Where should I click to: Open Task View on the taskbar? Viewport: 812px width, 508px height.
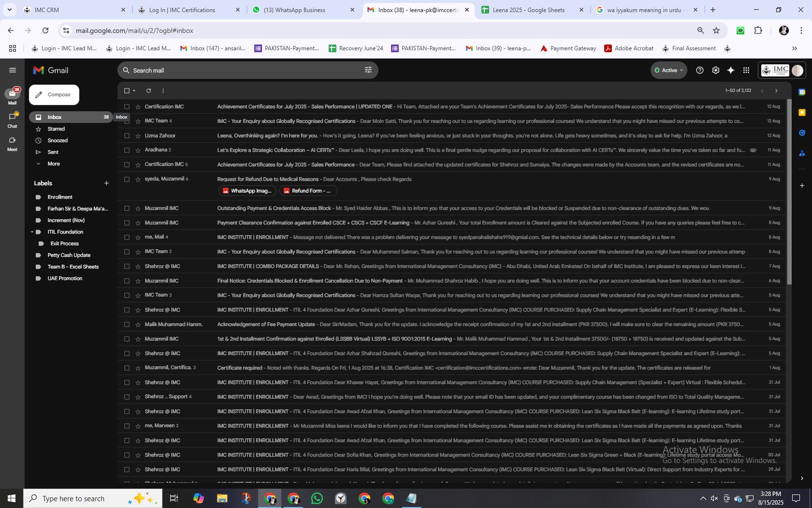[174, 498]
